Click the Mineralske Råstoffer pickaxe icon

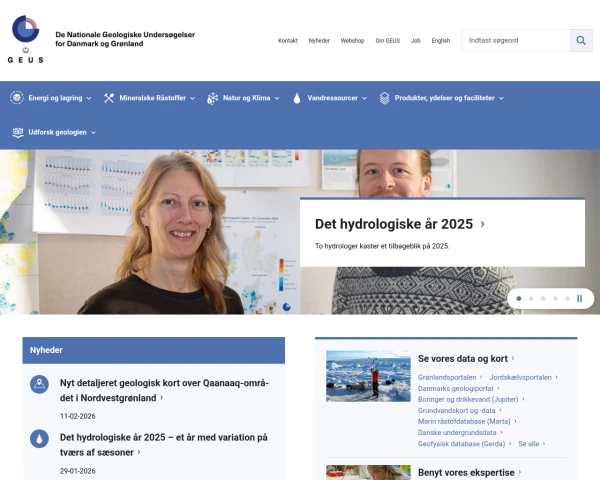pos(109,98)
